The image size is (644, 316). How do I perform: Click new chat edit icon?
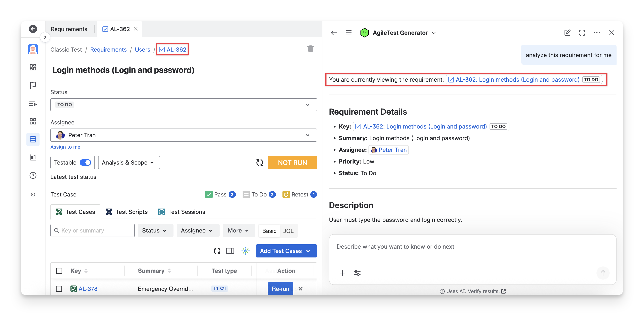pos(567,33)
